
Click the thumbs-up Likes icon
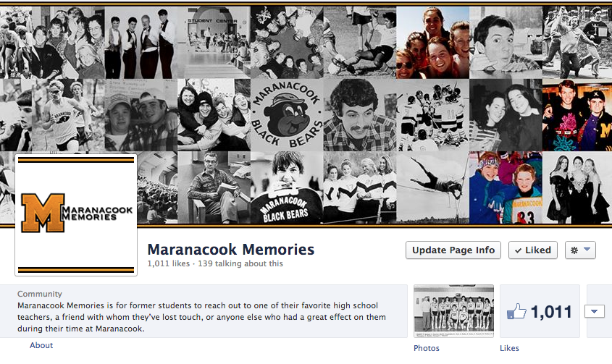click(x=516, y=312)
